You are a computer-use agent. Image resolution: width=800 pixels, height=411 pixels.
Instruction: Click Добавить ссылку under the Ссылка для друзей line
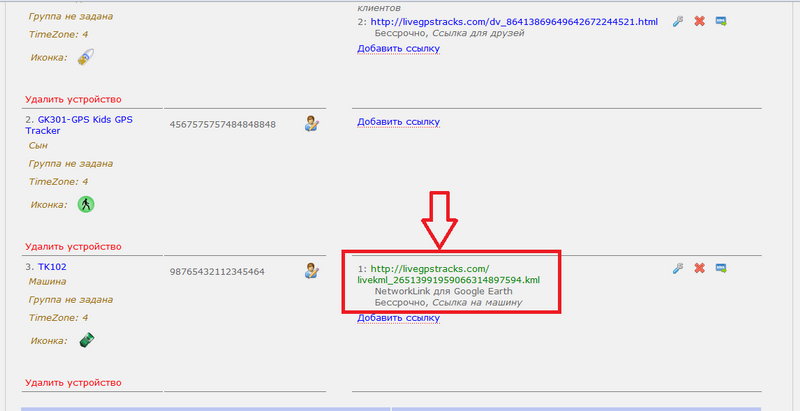tap(398, 49)
